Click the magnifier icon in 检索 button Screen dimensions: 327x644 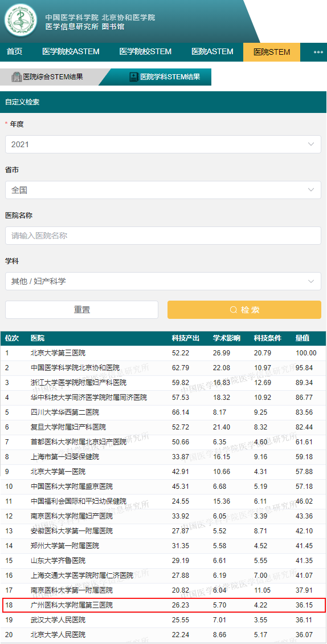pos(234,310)
